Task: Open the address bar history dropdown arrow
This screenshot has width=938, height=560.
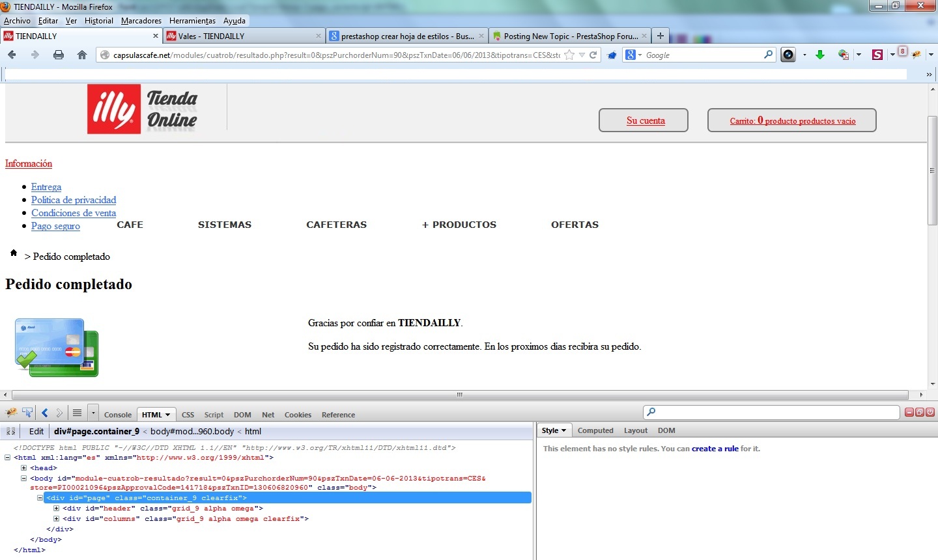Action: click(582, 55)
